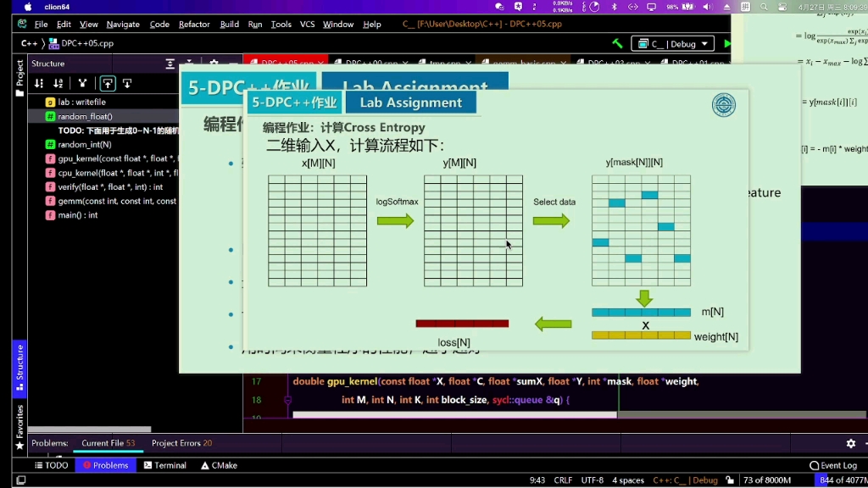The height and width of the screenshot is (488, 868).
Task: Click Expand All icon in Structure header
Action: (170, 64)
